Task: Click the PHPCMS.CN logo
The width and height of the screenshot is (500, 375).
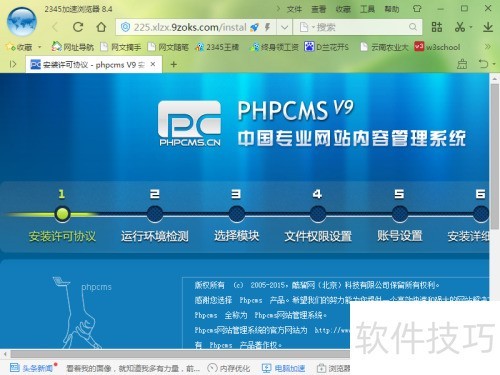Action: tap(189, 123)
